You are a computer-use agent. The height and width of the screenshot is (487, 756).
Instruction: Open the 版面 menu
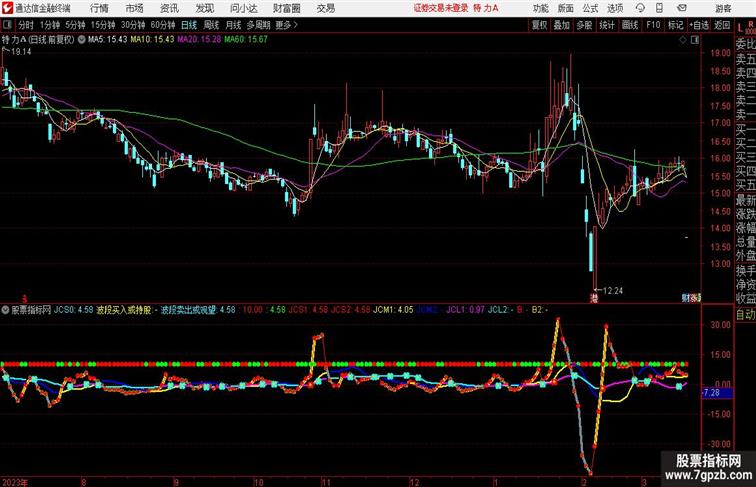click(x=565, y=8)
